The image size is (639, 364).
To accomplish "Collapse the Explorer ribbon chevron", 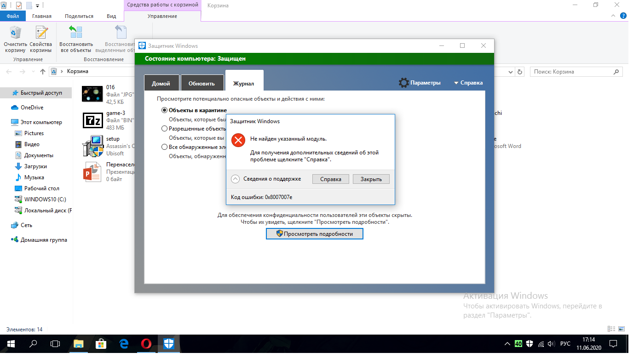I will (x=613, y=16).
